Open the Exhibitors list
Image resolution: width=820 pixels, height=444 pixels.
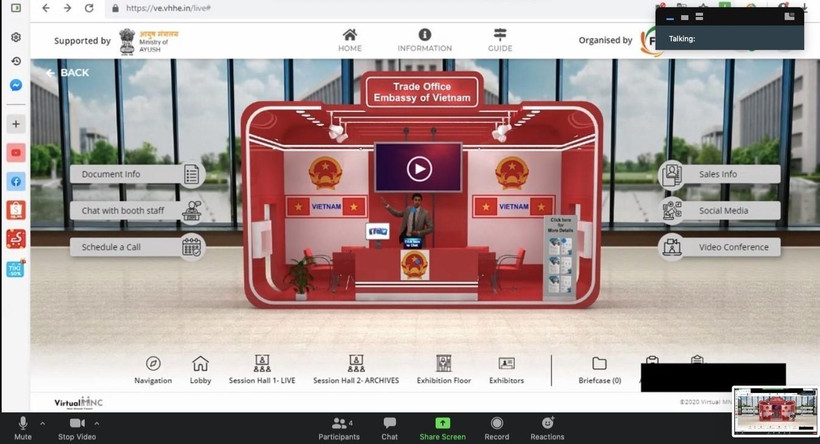click(506, 364)
